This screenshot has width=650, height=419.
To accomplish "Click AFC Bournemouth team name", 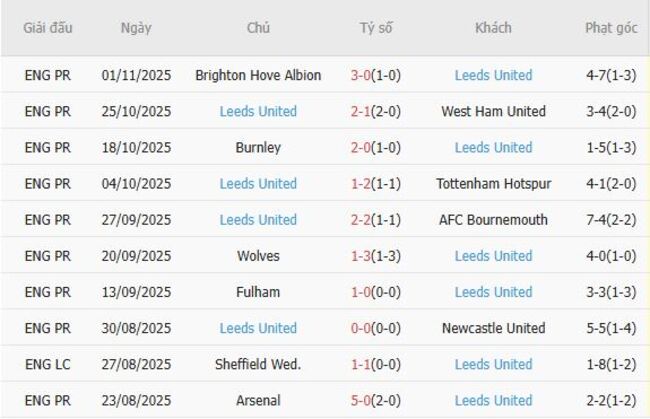I will (x=493, y=220).
